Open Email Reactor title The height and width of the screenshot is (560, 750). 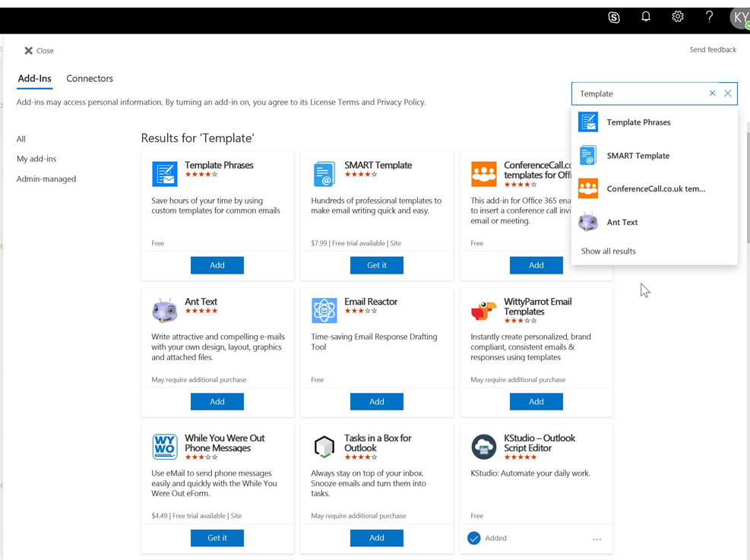click(371, 302)
